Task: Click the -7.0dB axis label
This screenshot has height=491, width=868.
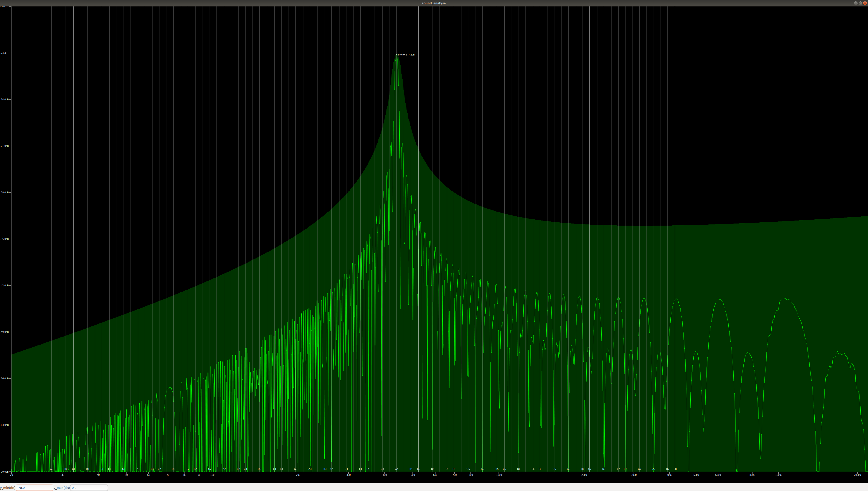Action: point(4,53)
